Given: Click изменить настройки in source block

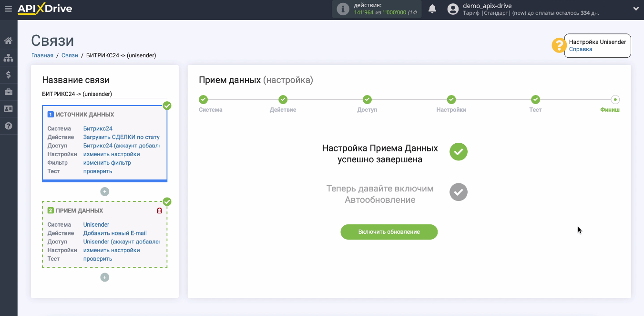Looking at the screenshot, I should click(x=112, y=154).
